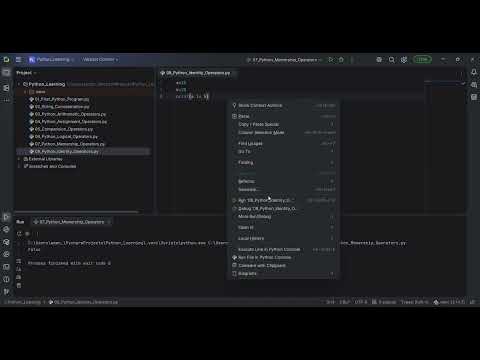This screenshot has width=480, height=360.
Task: Click Python_Learning breadcrumb in status bar
Action: click(23, 302)
